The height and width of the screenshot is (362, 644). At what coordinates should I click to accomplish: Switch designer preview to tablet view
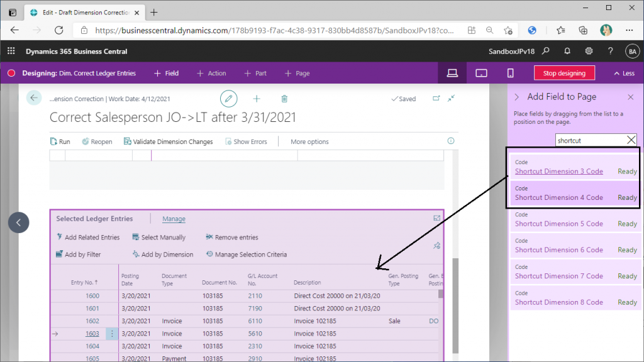click(x=481, y=73)
